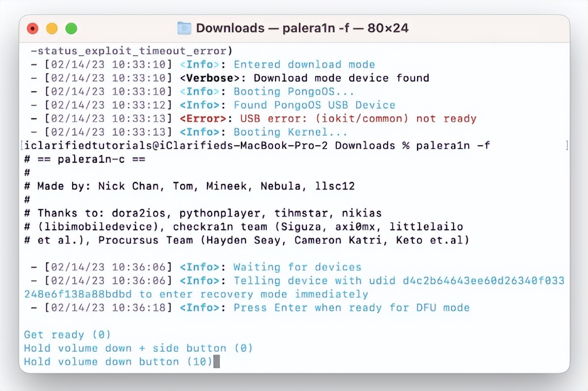The height and width of the screenshot is (391, 588).
Task: Click the blinking terminal cursor block
Action: click(216, 362)
